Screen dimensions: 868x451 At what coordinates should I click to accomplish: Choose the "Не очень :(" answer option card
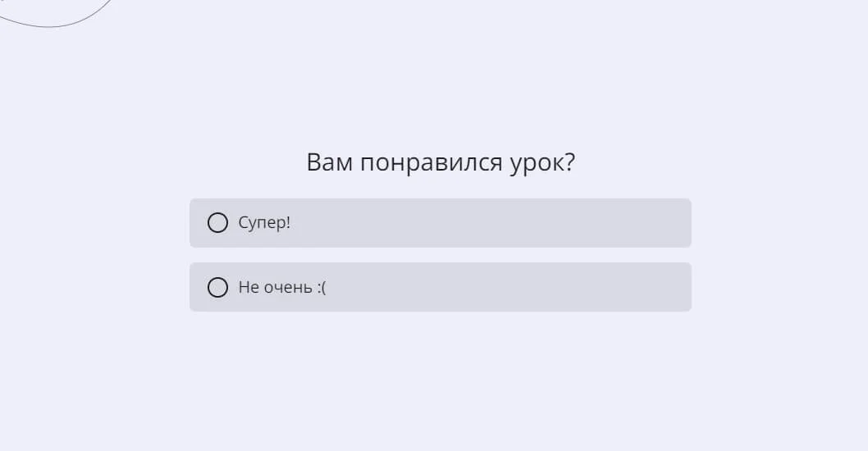click(x=440, y=287)
